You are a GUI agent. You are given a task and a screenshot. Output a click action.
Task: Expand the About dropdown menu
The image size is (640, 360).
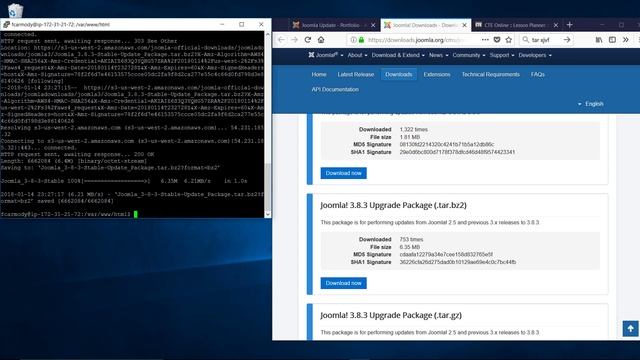click(357, 55)
